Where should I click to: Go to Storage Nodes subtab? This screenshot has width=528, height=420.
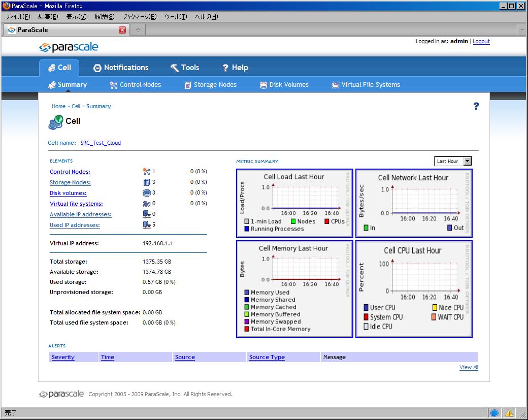[x=210, y=85]
